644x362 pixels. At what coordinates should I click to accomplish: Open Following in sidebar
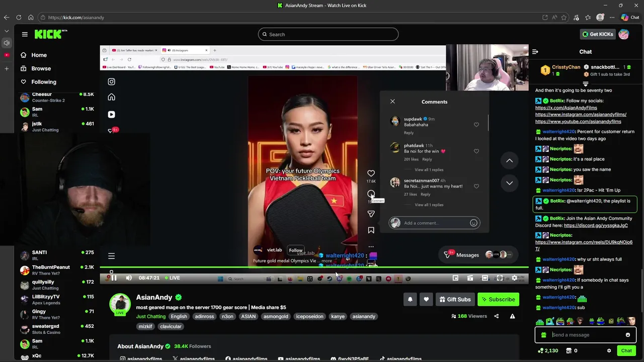(x=44, y=82)
